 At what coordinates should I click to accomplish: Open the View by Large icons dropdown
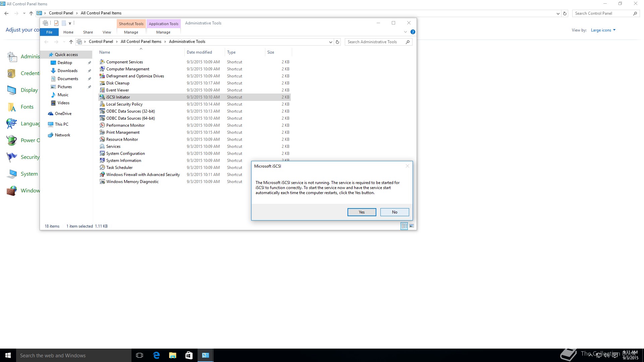[603, 30]
